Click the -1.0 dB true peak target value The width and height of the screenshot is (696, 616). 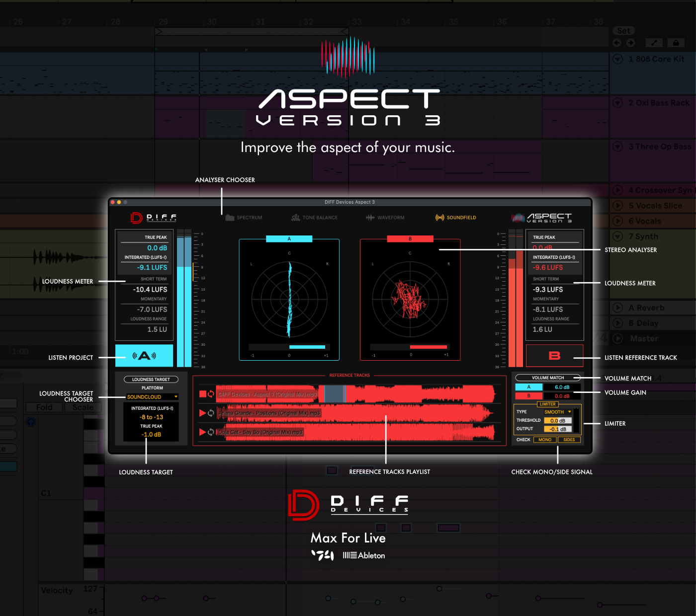151,435
